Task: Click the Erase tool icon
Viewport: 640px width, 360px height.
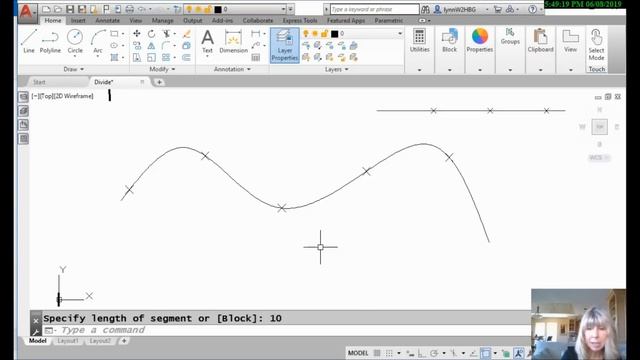Action: tap(187, 33)
